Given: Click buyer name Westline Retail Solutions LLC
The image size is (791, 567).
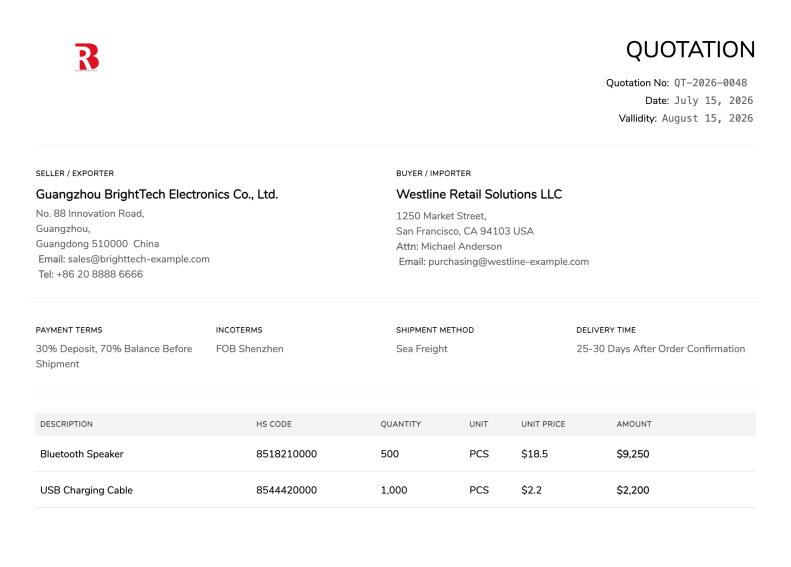Looking at the screenshot, I should [479, 194].
